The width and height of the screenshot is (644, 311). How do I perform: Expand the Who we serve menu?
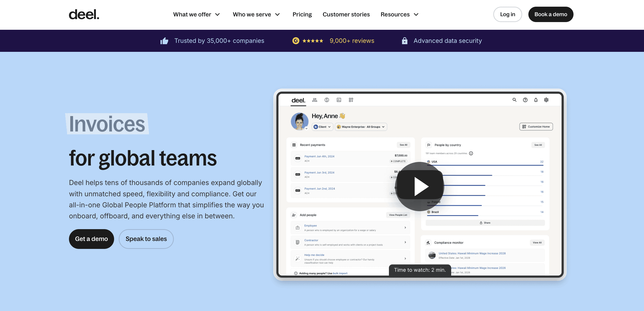256,14
